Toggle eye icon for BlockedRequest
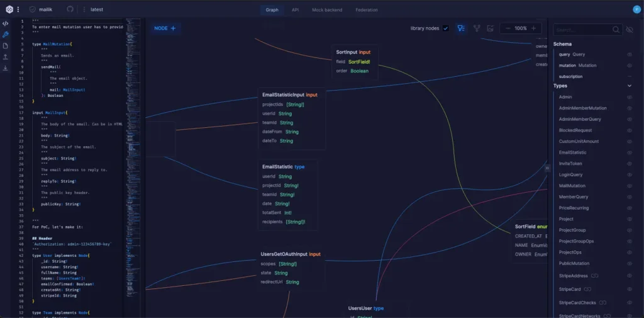Viewport: 644px width, 318px height. 629,130
